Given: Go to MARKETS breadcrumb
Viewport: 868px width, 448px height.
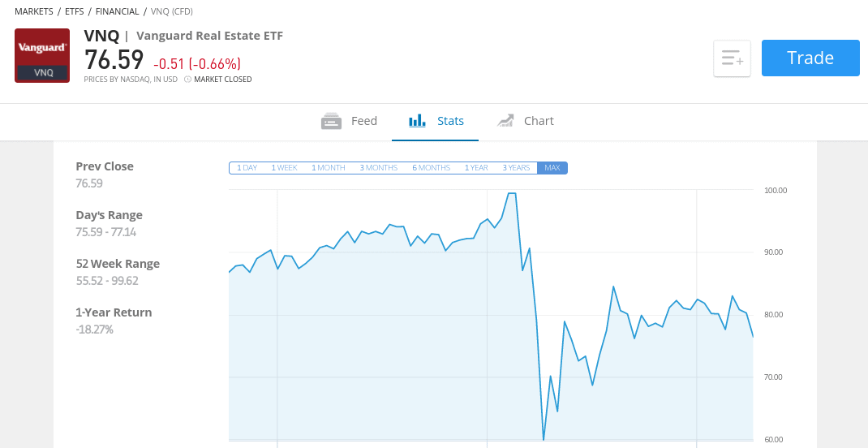Looking at the screenshot, I should (x=34, y=11).
